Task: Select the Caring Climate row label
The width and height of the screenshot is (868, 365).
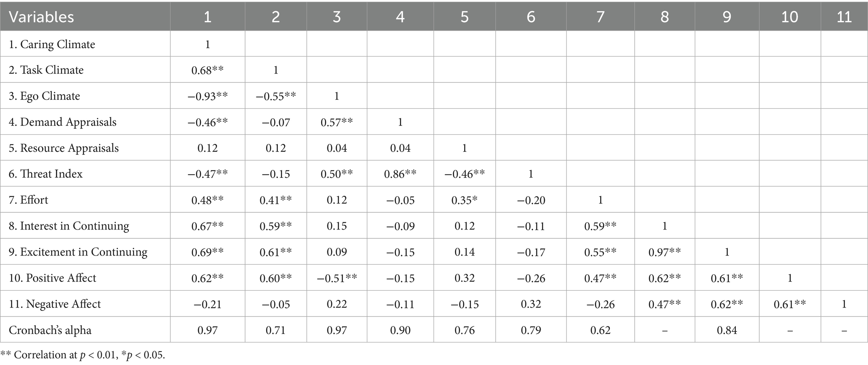Action: (52, 44)
